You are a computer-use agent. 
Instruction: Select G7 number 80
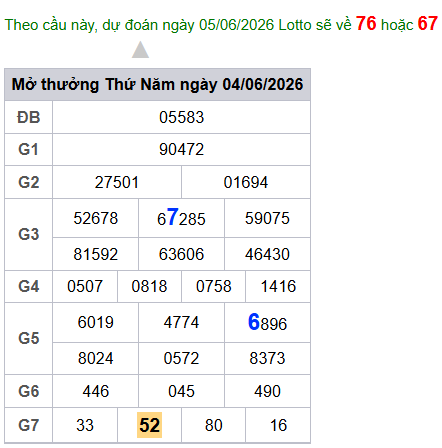click(x=214, y=425)
